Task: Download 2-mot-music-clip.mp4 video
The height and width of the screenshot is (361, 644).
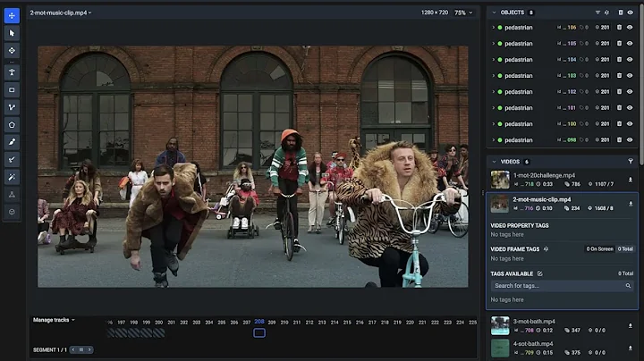Action: 631,204
